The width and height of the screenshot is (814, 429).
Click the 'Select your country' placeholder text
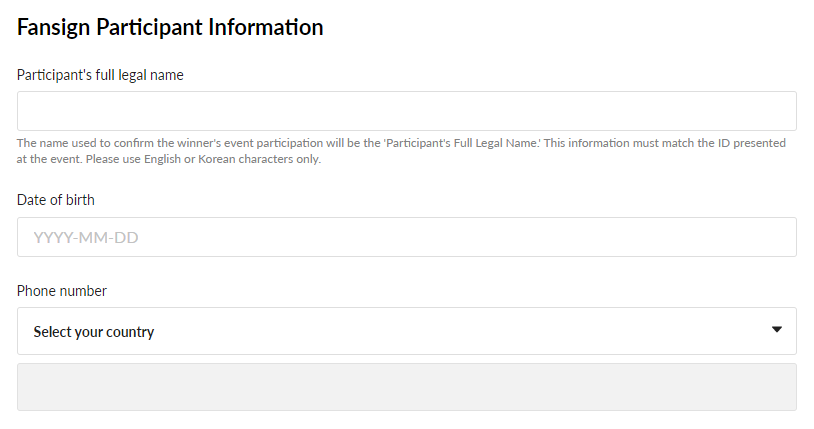[94, 332]
